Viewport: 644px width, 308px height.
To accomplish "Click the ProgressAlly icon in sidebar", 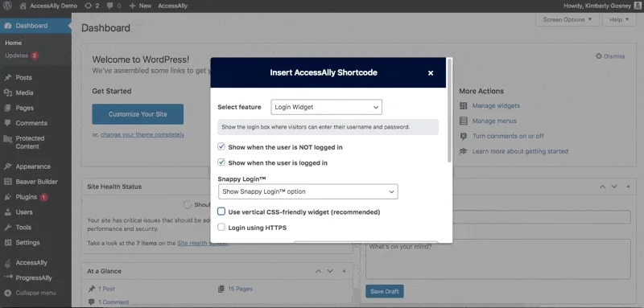I will (7, 277).
